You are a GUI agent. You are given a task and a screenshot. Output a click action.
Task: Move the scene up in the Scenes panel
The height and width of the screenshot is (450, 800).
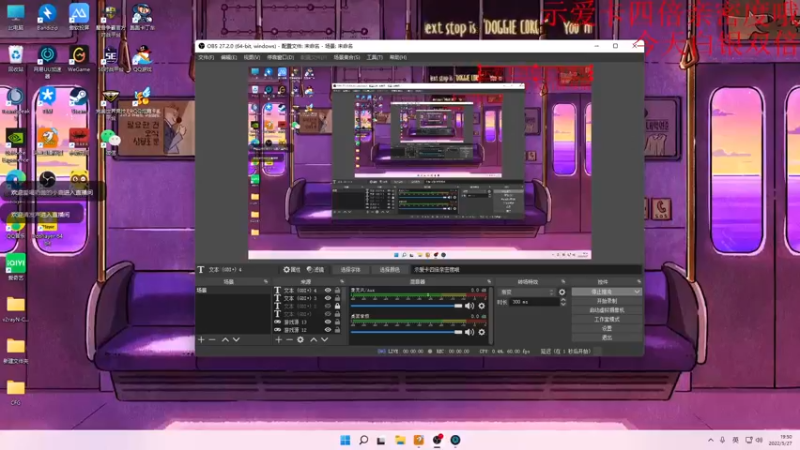(x=225, y=339)
